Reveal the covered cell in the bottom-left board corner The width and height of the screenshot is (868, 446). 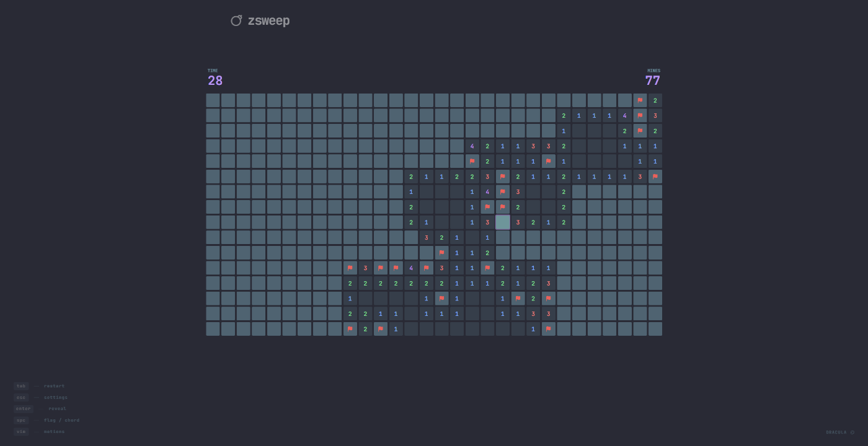pyautogui.click(x=213, y=329)
